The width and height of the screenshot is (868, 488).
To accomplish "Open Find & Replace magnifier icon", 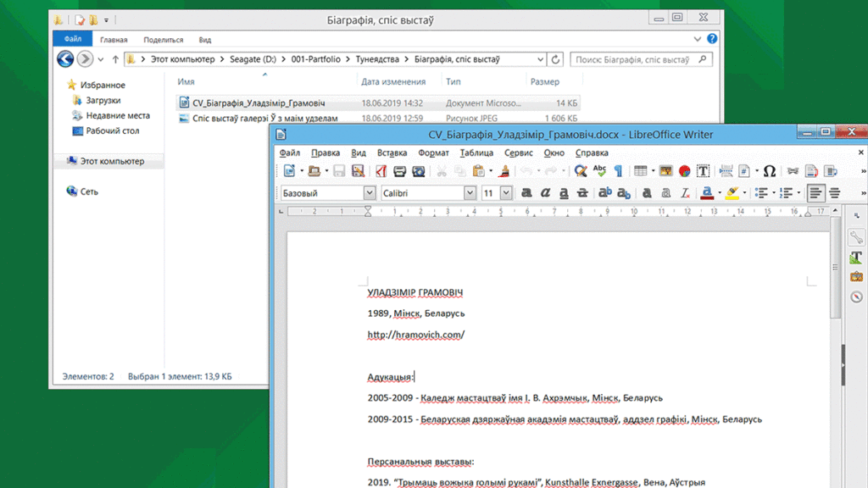I will pos(580,171).
